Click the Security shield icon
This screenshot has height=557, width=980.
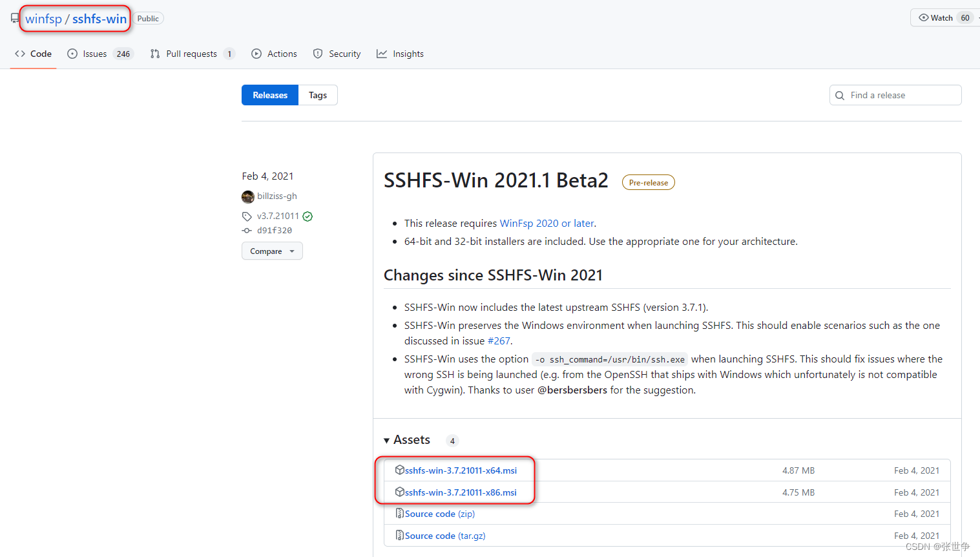(x=318, y=54)
